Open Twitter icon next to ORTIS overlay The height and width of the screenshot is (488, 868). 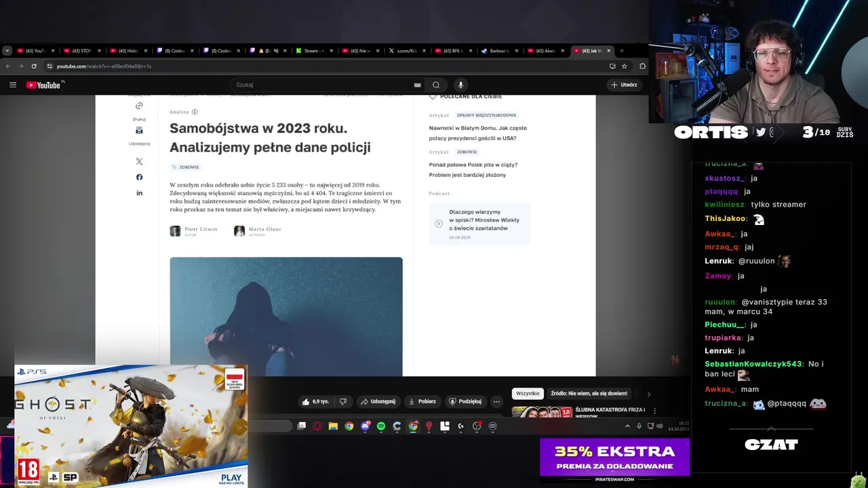(x=761, y=132)
